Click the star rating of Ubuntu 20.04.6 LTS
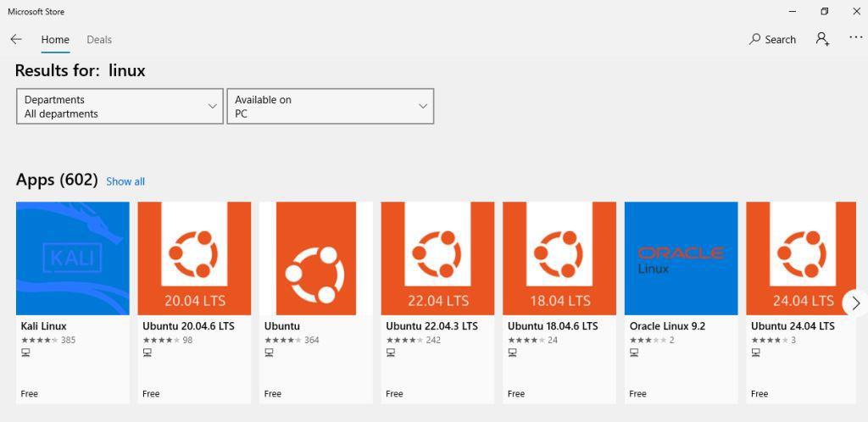The width and height of the screenshot is (868, 422). click(161, 340)
